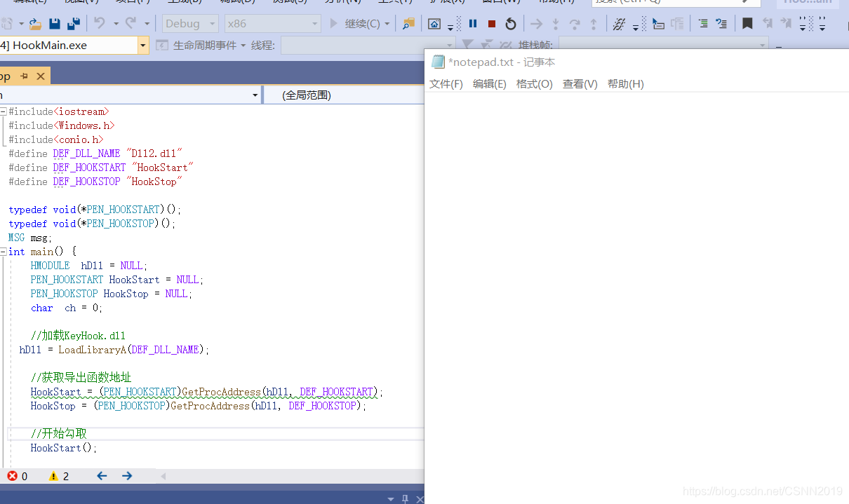Open Notepad's Help (帮助) menu
This screenshot has height=504, width=849.
(x=626, y=84)
